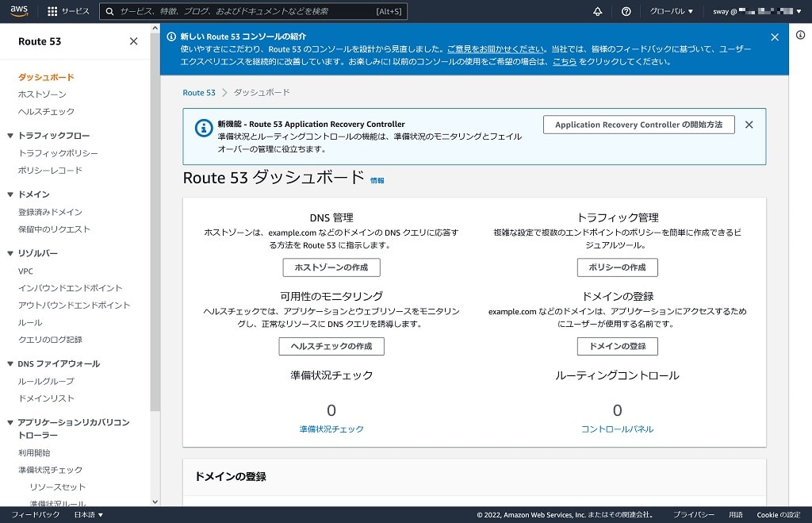This screenshot has height=523, width=812.
Task: Open the services grid menu
Action: [x=52, y=11]
